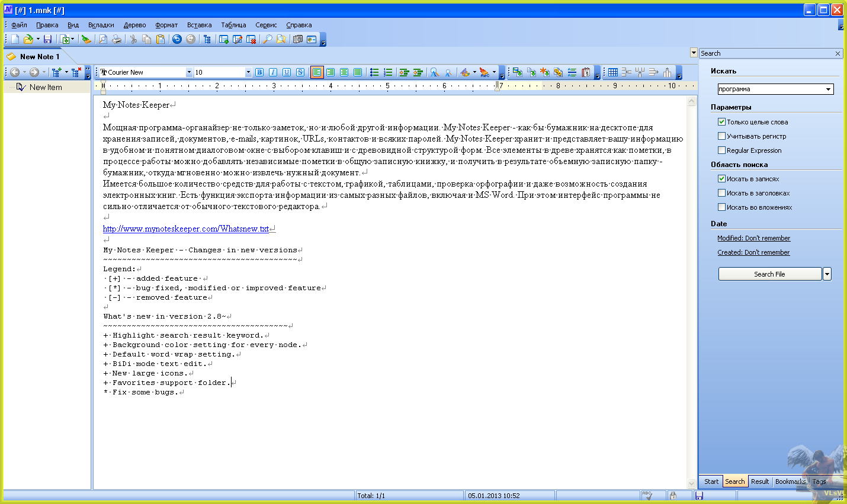Apply Underline formatting
The image size is (847, 504).
(287, 72)
